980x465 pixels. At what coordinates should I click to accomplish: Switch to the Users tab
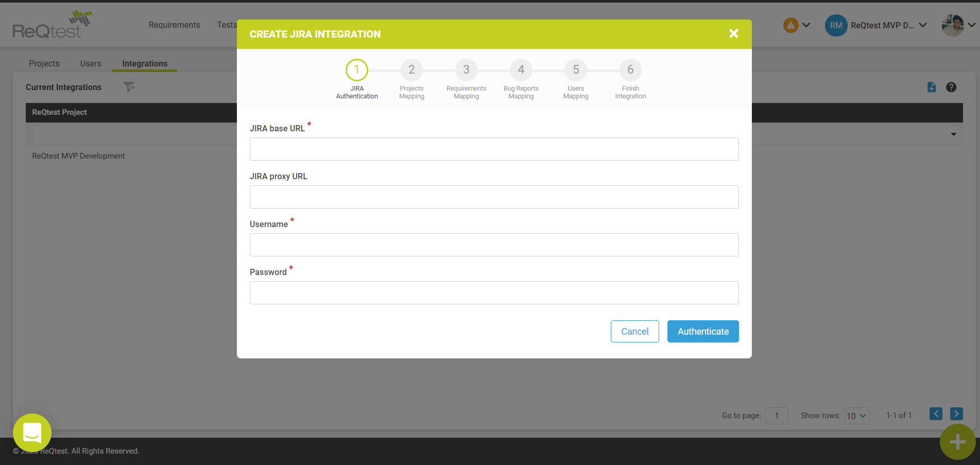(91, 63)
